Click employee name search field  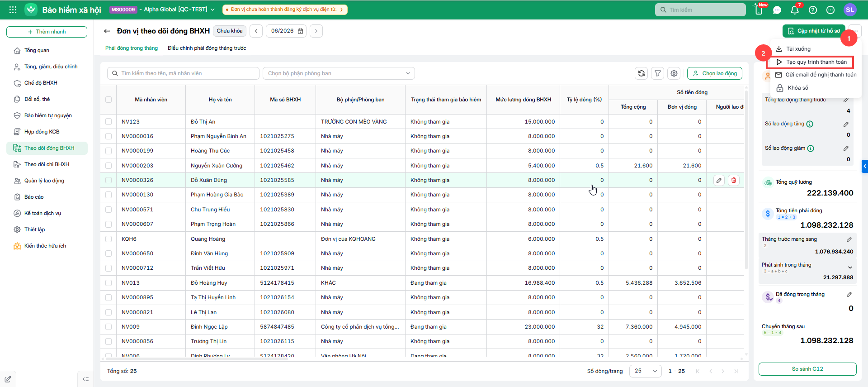pyautogui.click(x=183, y=73)
